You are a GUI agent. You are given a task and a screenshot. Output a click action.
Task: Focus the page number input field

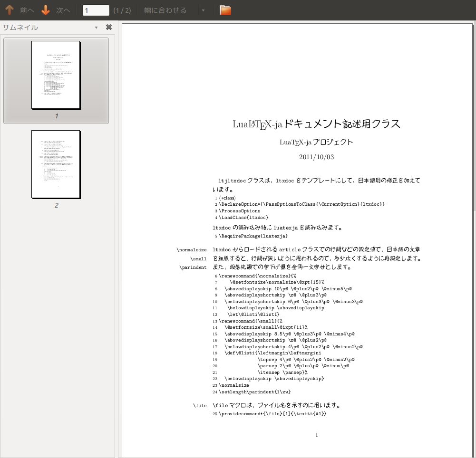[96, 10]
